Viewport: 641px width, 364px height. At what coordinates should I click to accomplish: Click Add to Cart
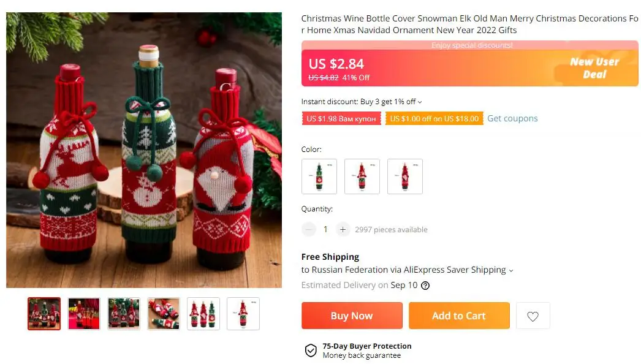459,316
